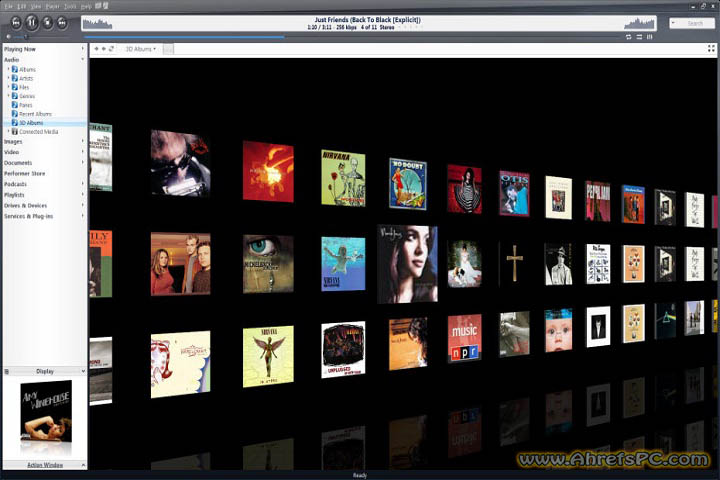Open the 3D Albums view dropdown

tap(141, 49)
